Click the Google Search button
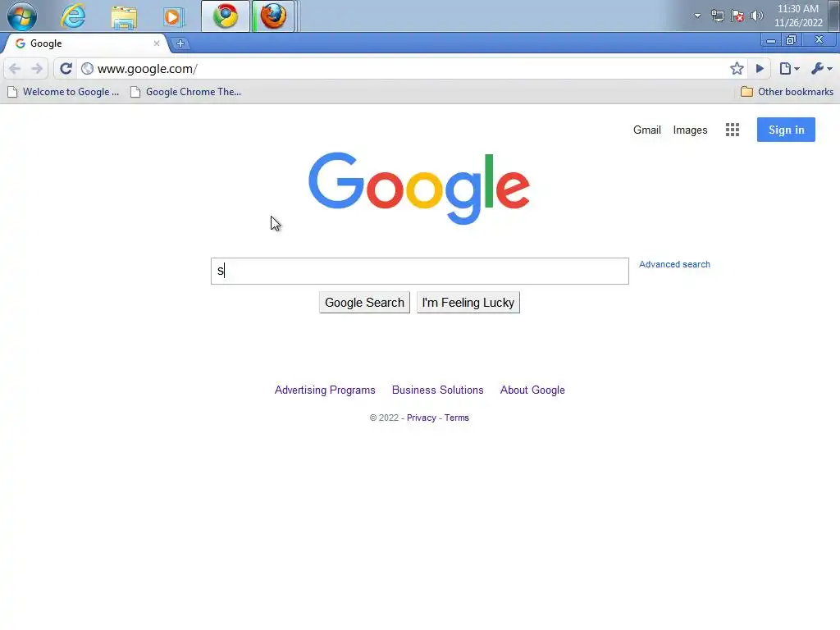Image resolution: width=840 pixels, height=630 pixels. [x=364, y=303]
